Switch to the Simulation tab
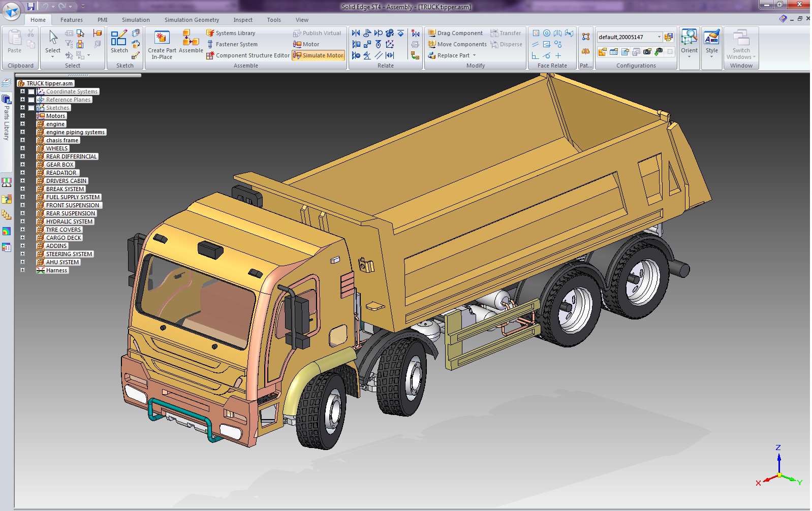812x511 pixels. pyautogui.click(x=136, y=20)
